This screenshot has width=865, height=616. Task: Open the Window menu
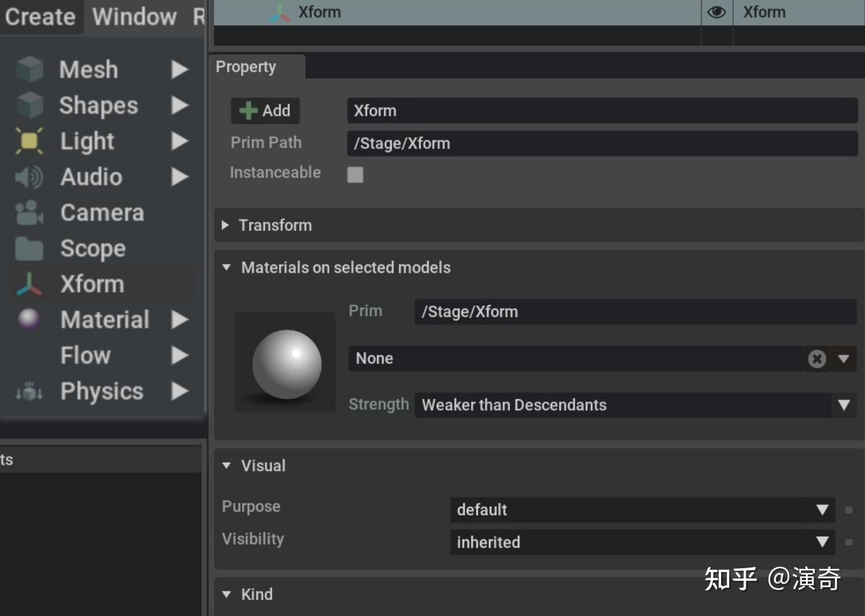pyautogui.click(x=134, y=16)
